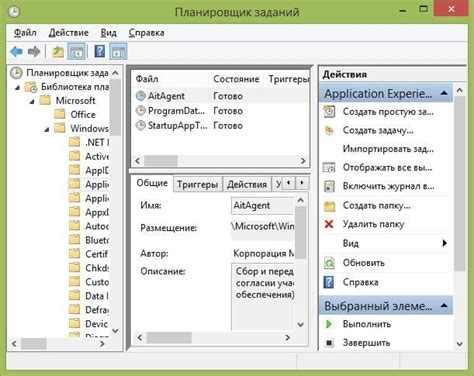The width and height of the screenshot is (474, 376).
Task: Click the task list horizontal scrollbar thumb
Action: [x=161, y=161]
